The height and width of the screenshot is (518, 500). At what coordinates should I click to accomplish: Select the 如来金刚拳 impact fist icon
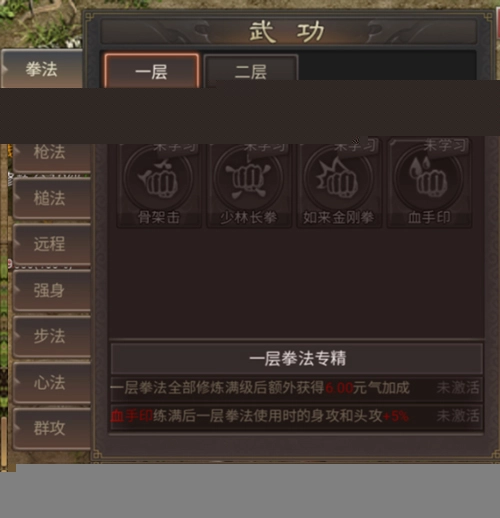tap(339, 177)
